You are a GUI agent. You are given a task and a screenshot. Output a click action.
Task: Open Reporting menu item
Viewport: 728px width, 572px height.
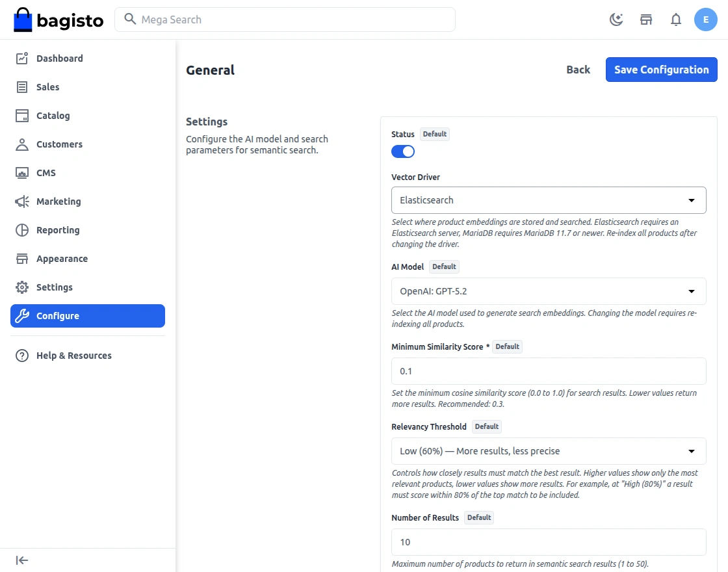(88, 230)
